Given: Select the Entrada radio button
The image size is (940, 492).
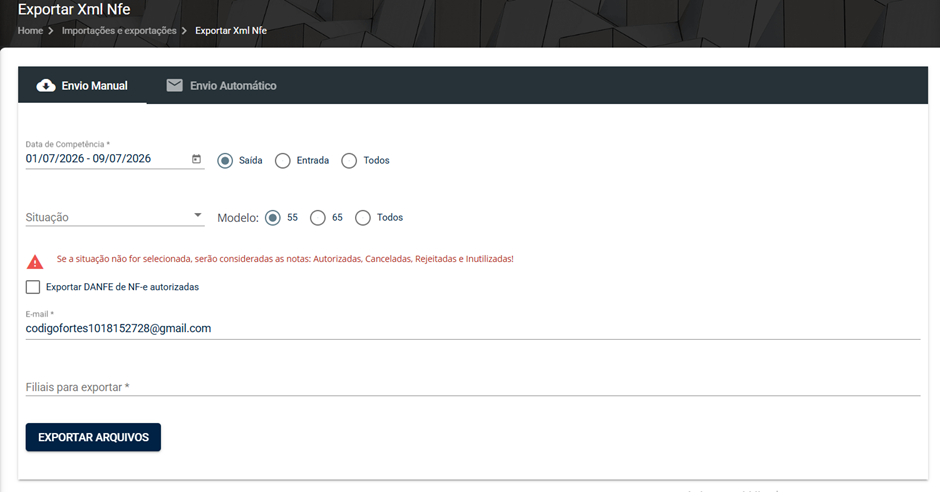Looking at the screenshot, I should [x=282, y=161].
